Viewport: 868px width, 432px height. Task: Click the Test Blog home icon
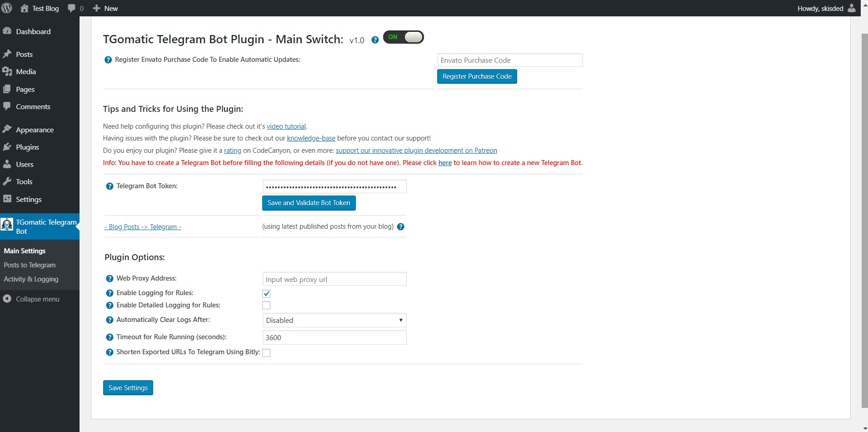click(x=24, y=8)
